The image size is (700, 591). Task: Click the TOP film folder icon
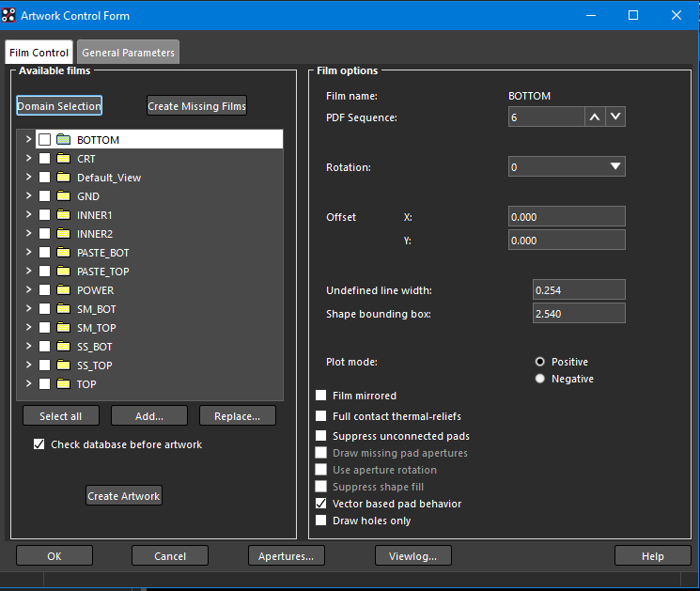63,384
